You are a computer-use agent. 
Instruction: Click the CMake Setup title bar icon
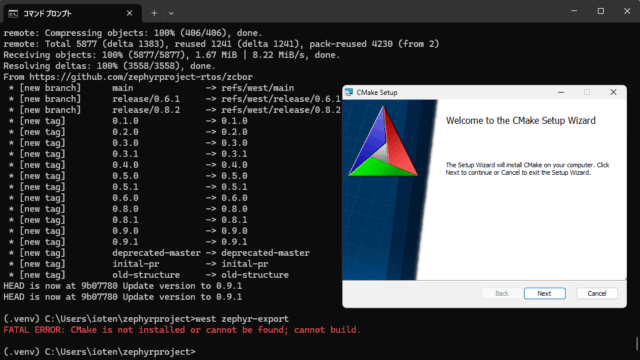click(x=349, y=92)
